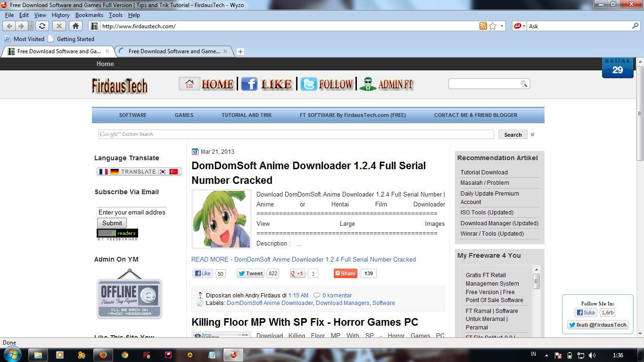Click the RSS feed icon in address bar
Image resolution: width=644 pixels, height=362 pixels.
pos(483,26)
